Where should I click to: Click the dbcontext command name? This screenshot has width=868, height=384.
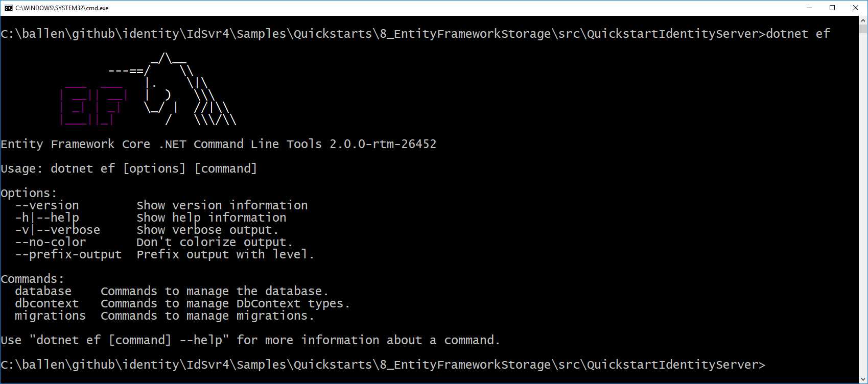[x=47, y=303]
